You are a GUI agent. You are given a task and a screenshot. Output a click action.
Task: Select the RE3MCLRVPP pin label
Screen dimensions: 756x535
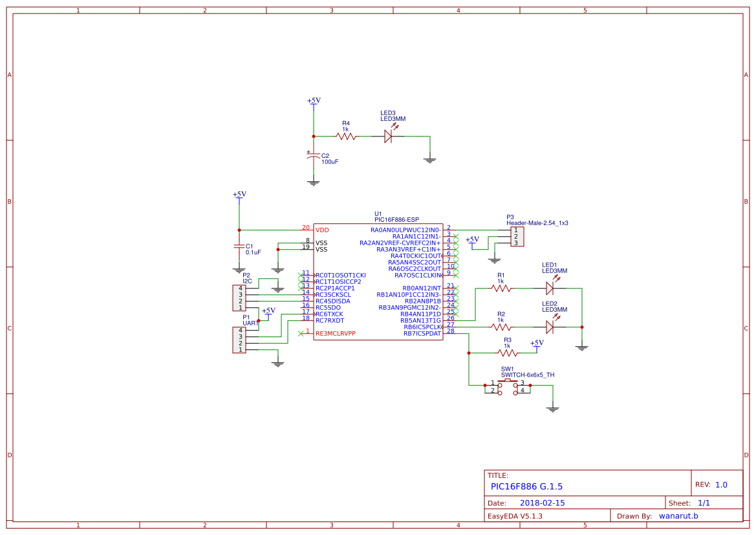(335, 333)
